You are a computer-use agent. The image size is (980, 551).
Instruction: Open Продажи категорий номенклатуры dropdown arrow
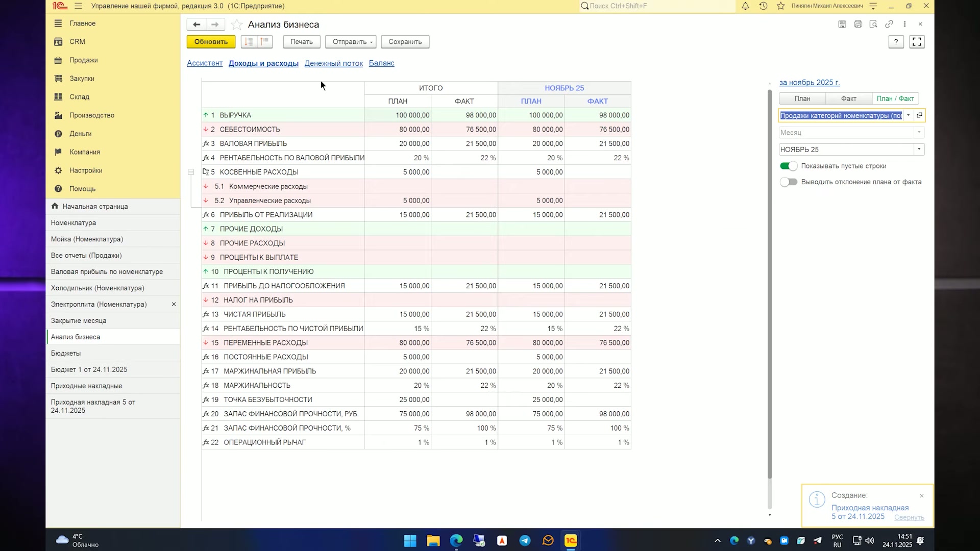tap(908, 115)
